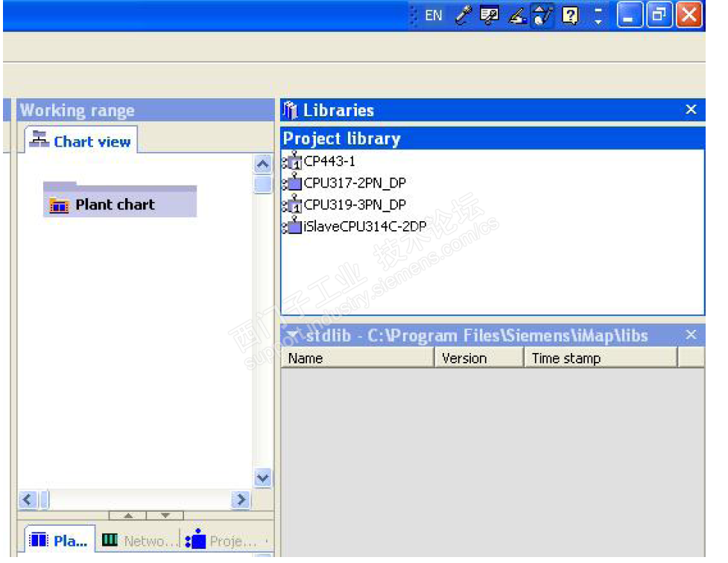Select CP443-1 in Project library

click(x=329, y=161)
